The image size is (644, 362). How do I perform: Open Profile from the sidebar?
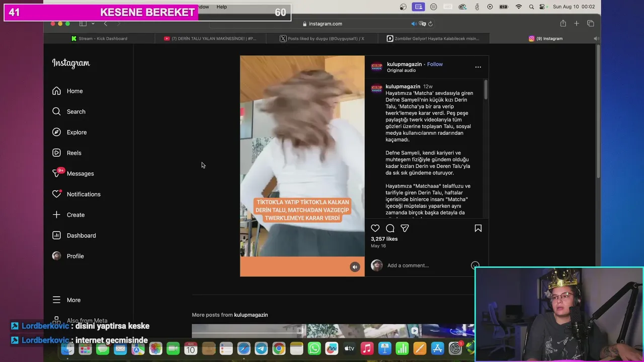(68, 256)
